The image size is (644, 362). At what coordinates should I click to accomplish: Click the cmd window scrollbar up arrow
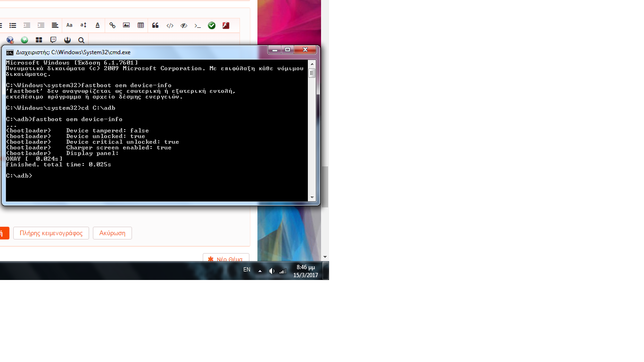312,64
